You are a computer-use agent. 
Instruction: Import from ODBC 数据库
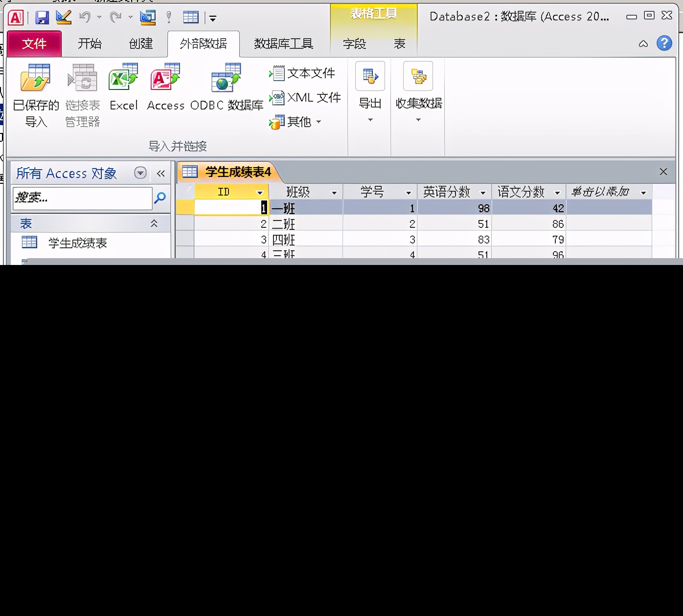(227, 87)
